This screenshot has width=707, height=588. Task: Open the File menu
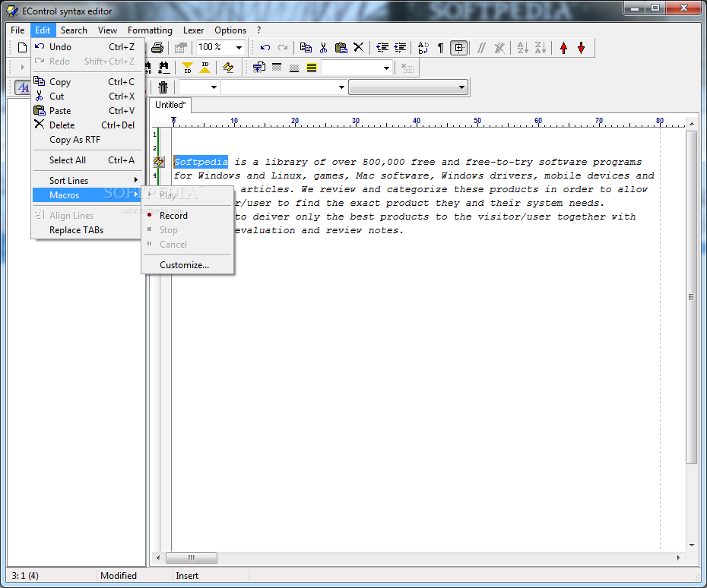click(x=17, y=30)
